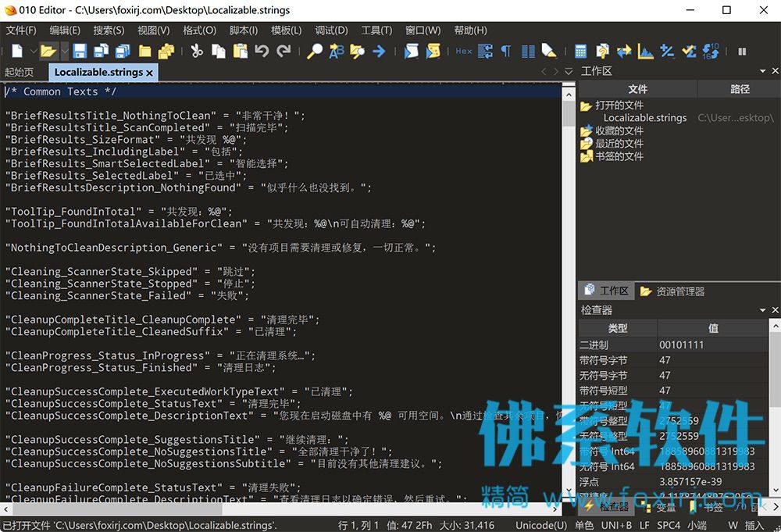
Task: Open the Calculator tool icon
Action: point(580,51)
